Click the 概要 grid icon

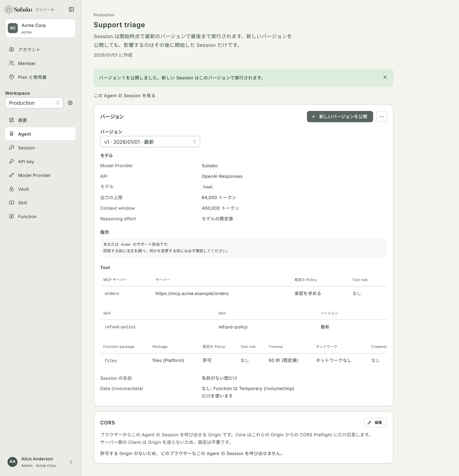coord(12,120)
